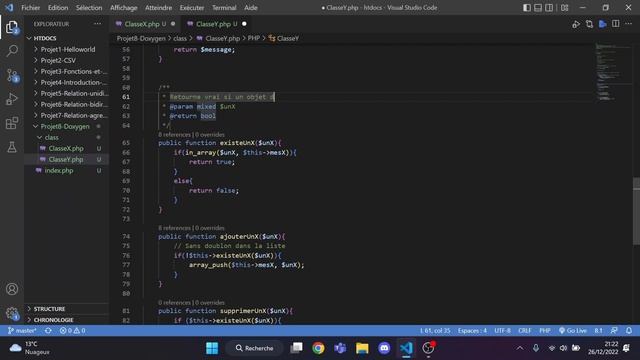Click the blue play icon in editor toolbar
The height and width of the screenshot is (360, 640).
coord(602,24)
